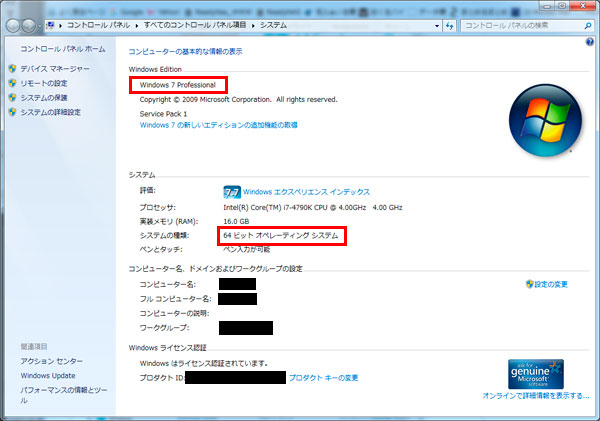The image size is (600, 421).
Task: Open システムの詳細設定 link
Action: coord(51,112)
